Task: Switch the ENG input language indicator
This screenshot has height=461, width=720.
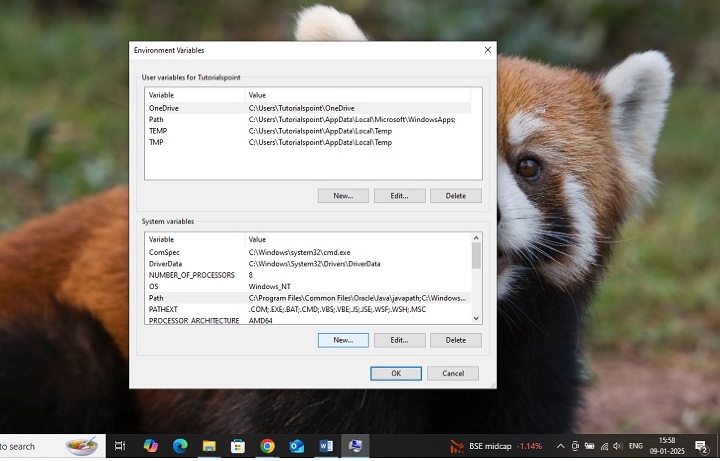Action: click(636, 446)
